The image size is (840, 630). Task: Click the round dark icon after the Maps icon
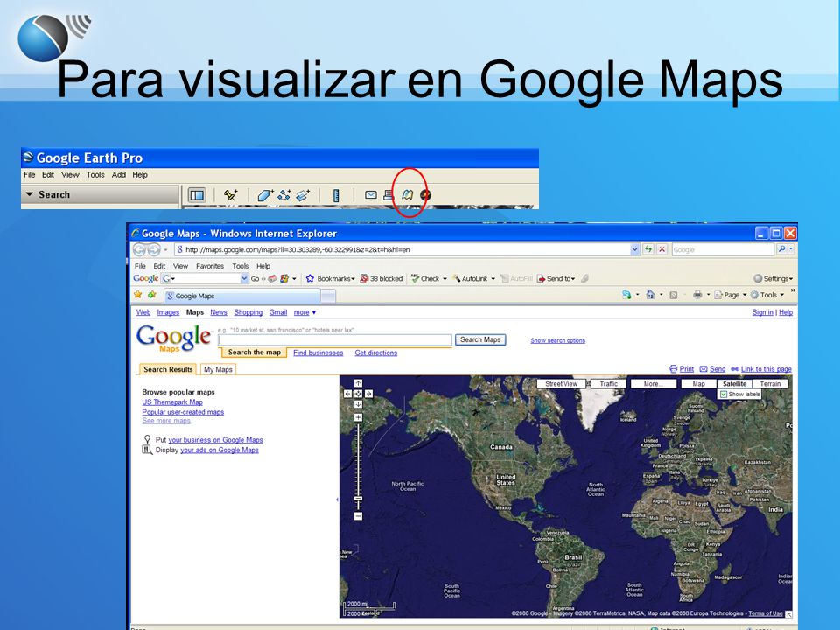point(426,195)
